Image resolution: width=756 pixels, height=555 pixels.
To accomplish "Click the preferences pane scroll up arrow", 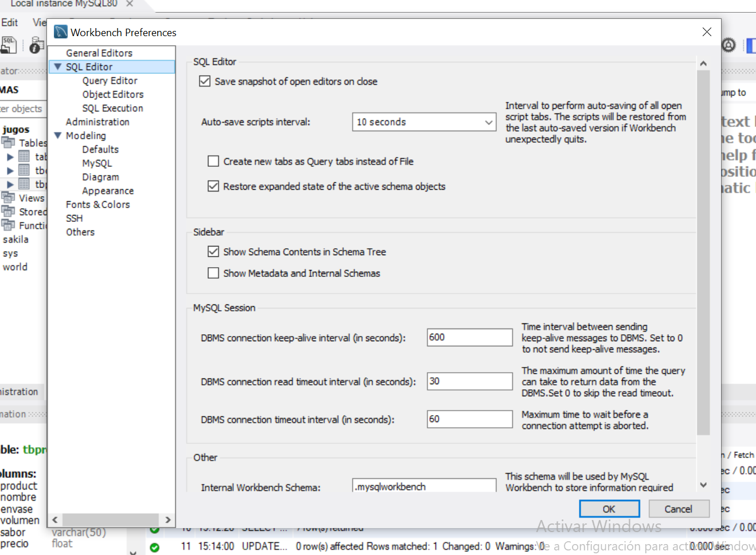I will [703, 64].
